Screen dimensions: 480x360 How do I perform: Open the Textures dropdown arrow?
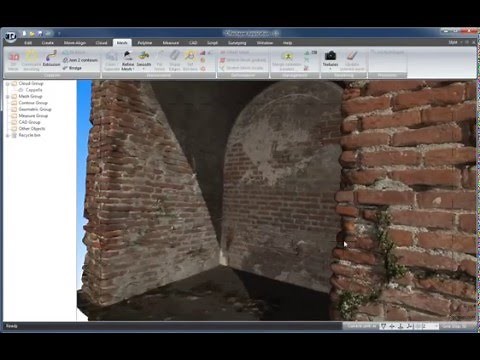[330, 69]
